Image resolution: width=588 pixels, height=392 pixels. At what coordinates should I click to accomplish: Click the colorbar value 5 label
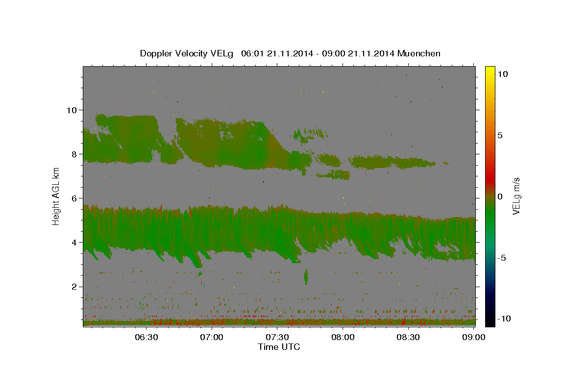click(x=500, y=135)
